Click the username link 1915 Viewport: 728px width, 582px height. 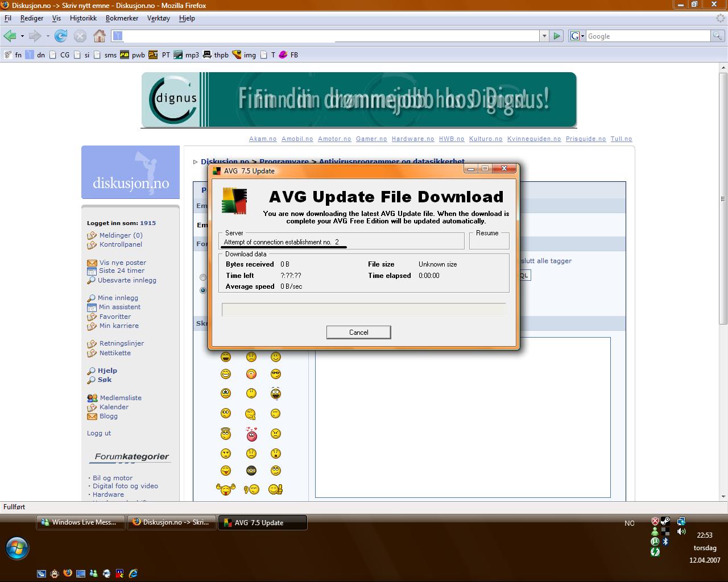click(148, 223)
